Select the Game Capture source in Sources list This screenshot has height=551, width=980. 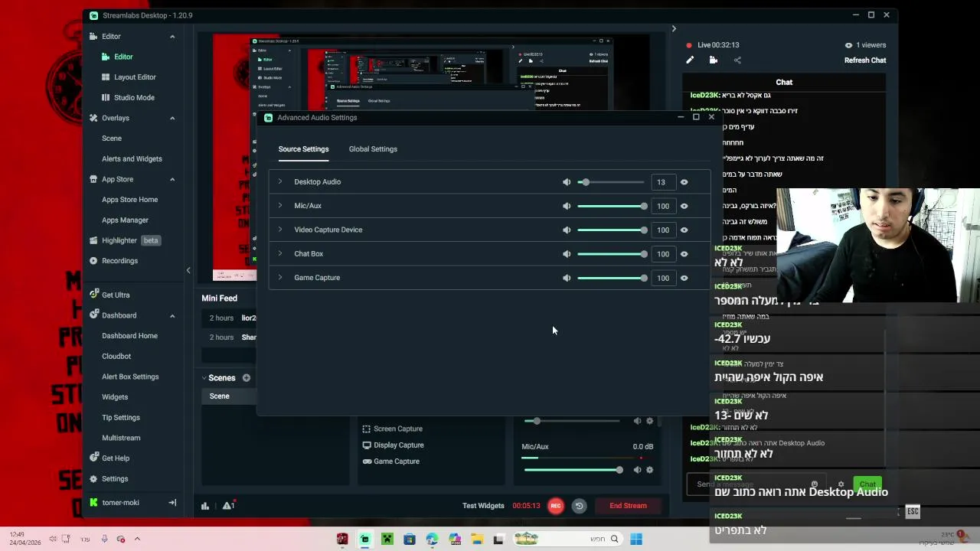pos(390,461)
